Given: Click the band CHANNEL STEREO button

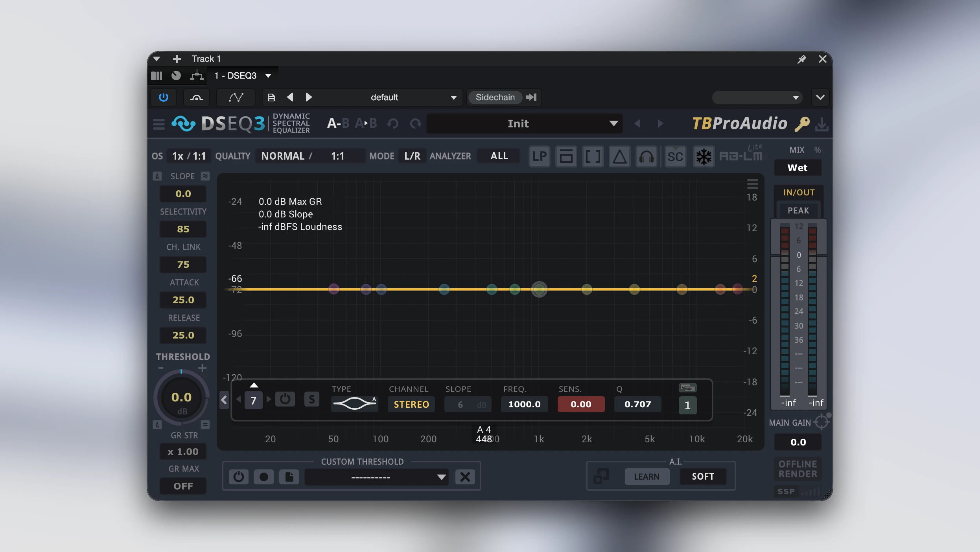Looking at the screenshot, I should 411,404.
